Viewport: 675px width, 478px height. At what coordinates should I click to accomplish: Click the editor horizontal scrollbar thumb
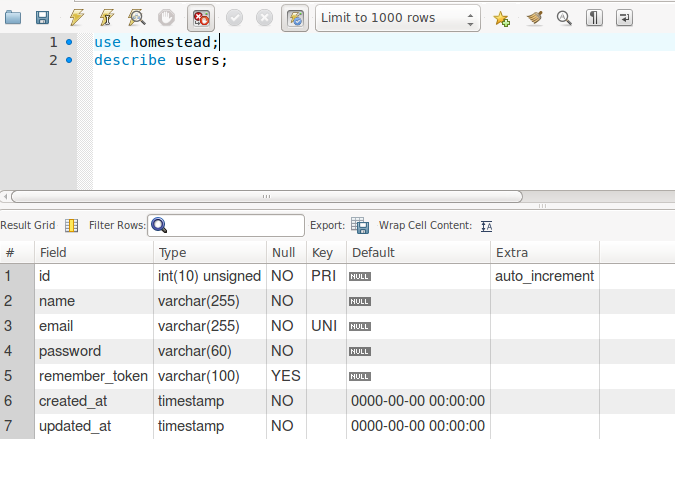(x=267, y=197)
